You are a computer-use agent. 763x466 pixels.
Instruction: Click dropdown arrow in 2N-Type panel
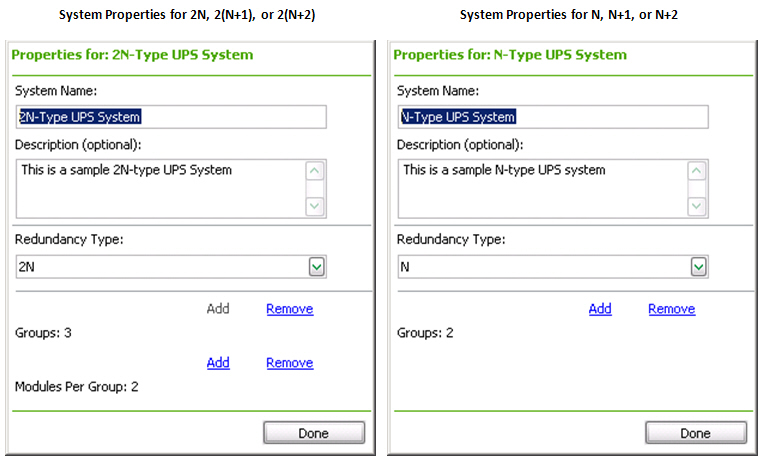(x=316, y=267)
